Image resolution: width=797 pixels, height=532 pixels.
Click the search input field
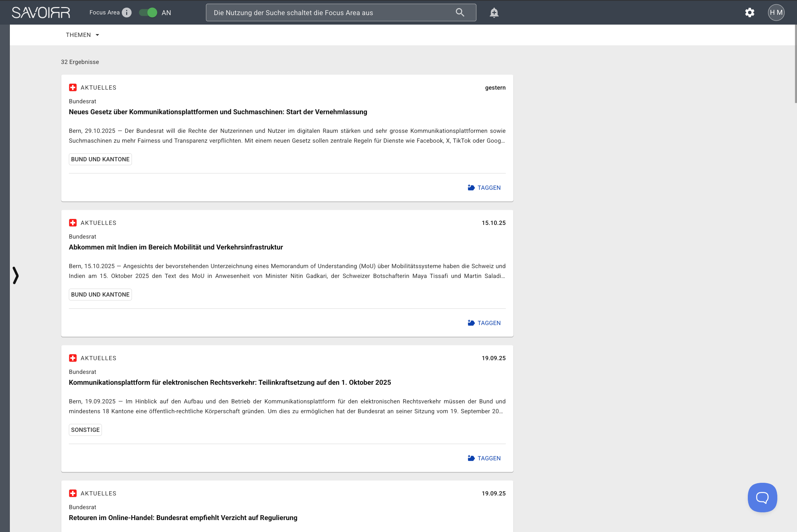point(330,13)
